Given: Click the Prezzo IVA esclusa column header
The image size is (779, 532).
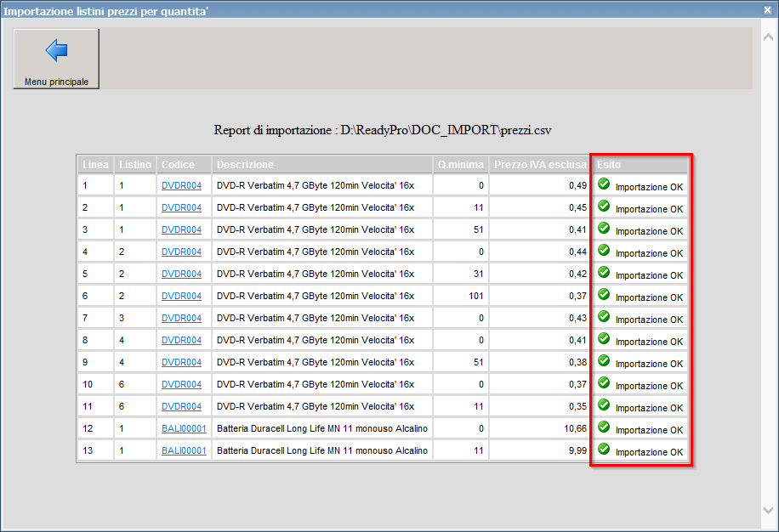Looking at the screenshot, I should pos(540,164).
